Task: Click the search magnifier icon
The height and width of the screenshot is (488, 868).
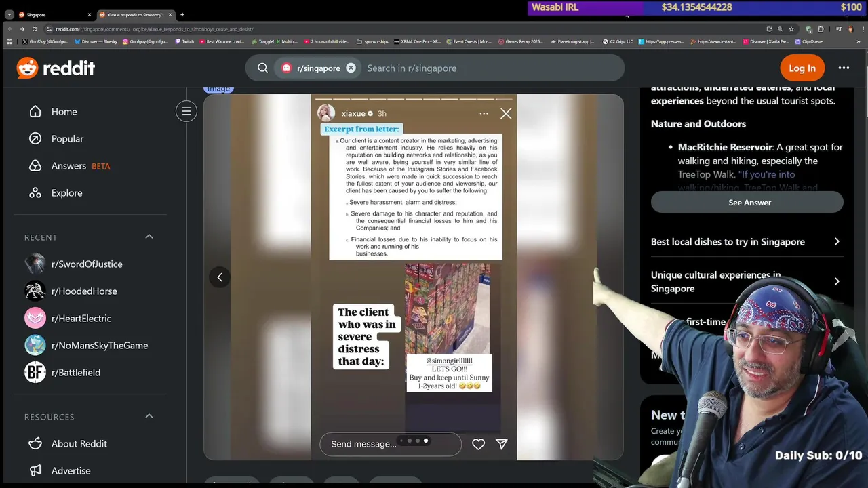Action: click(262, 68)
